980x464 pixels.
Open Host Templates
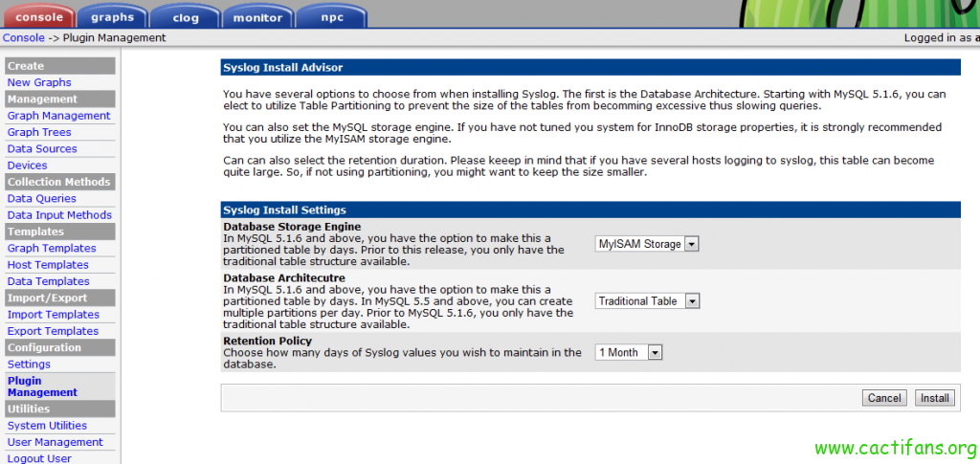click(x=48, y=265)
